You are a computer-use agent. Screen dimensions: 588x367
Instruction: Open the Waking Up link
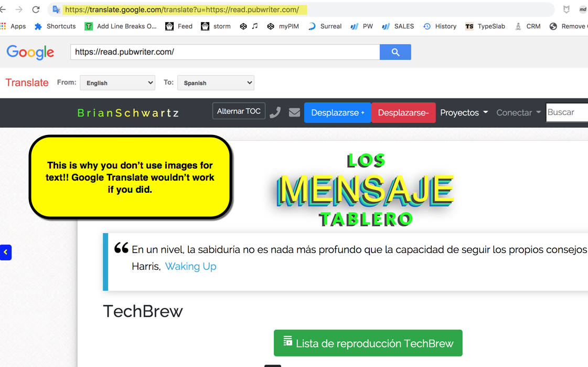(x=190, y=266)
